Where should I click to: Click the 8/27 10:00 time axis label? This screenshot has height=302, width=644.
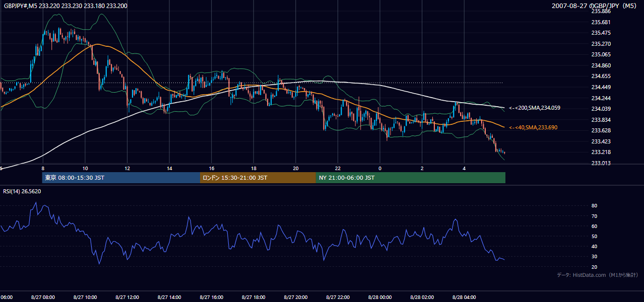click(x=85, y=297)
